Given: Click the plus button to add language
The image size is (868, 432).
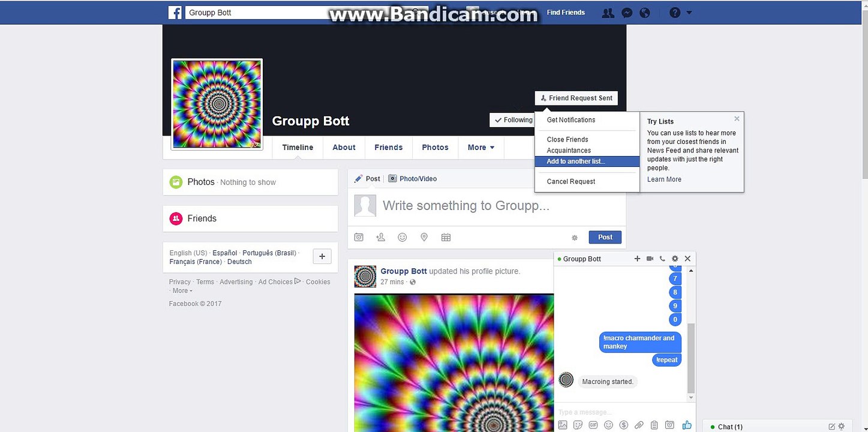Looking at the screenshot, I should click(x=322, y=256).
